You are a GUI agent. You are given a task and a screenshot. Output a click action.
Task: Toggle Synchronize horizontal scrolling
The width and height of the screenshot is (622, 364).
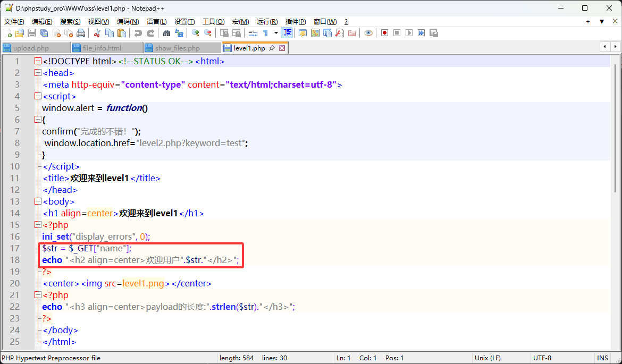click(x=237, y=33)
